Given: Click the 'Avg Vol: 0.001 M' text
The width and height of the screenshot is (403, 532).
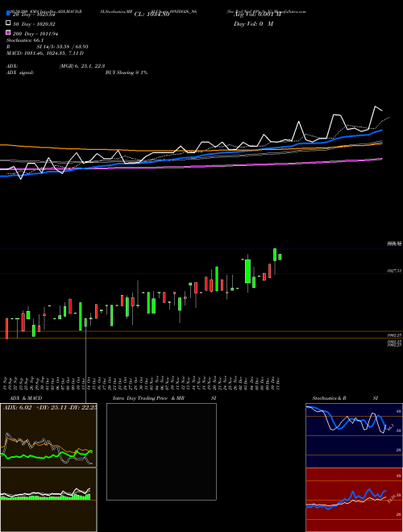Looking at the screenshot, I should click(257, 15).
